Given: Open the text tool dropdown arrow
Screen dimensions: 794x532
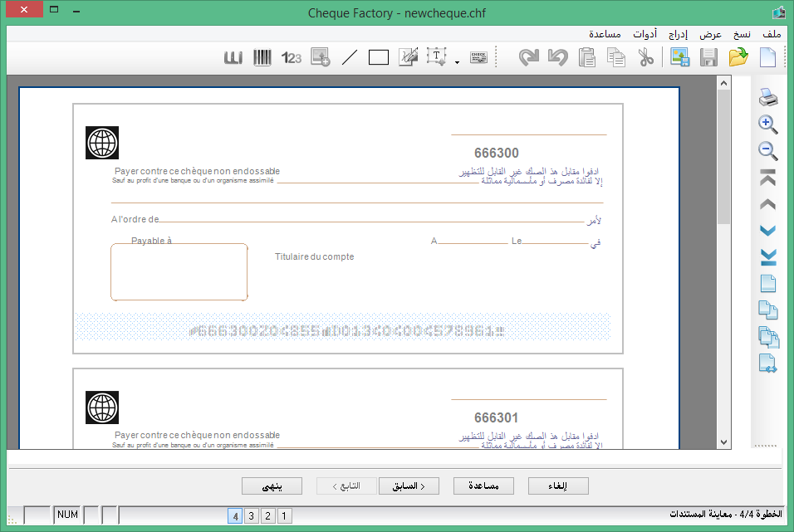Looking at the screenshot, I should tap(457, 62).
